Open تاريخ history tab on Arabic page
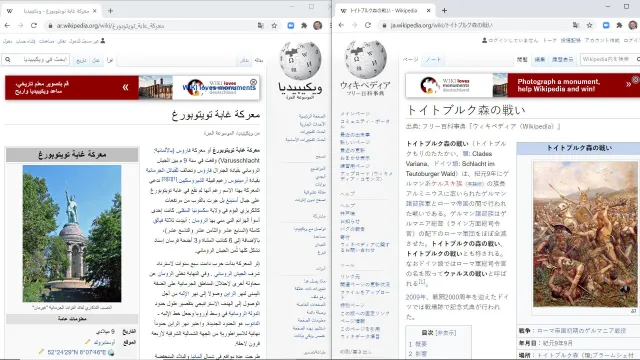 point(82,60)
